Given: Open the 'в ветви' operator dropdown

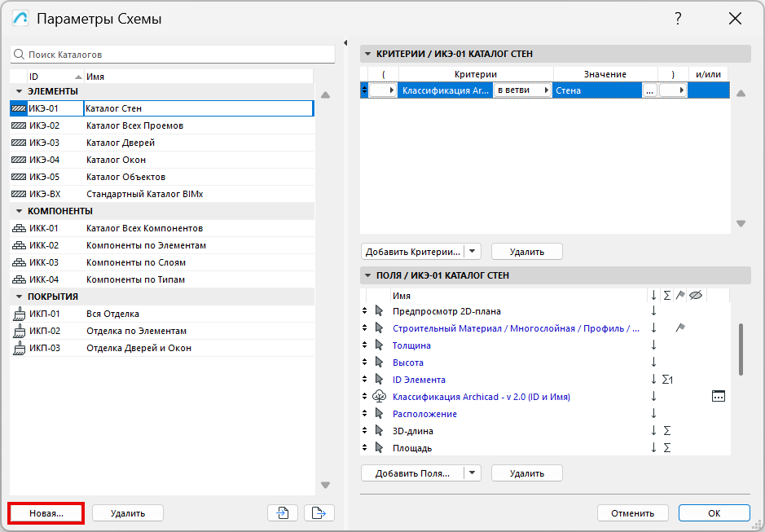Looking at the screenshot, I should 523,90.
